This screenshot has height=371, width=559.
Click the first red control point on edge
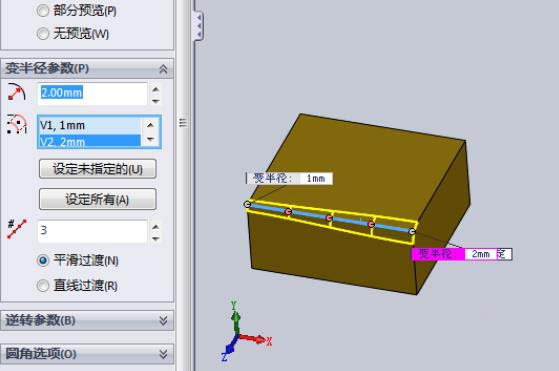[288, 212]
